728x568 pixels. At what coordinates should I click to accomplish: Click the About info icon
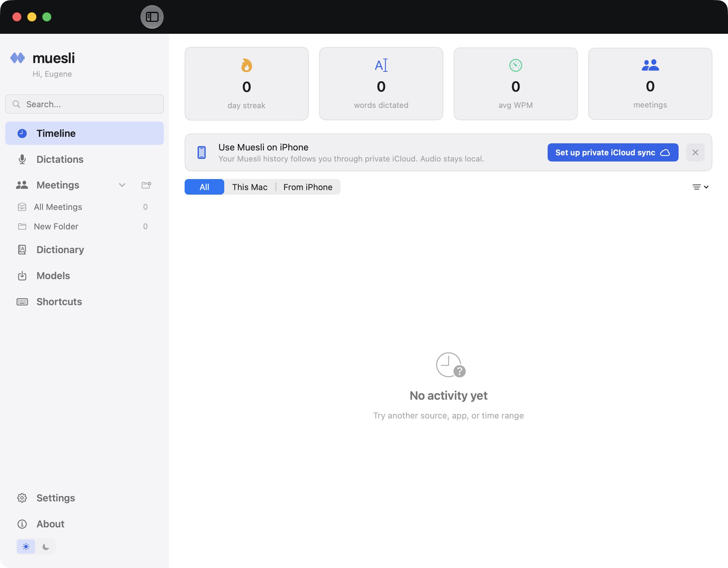tap(22, 524)
